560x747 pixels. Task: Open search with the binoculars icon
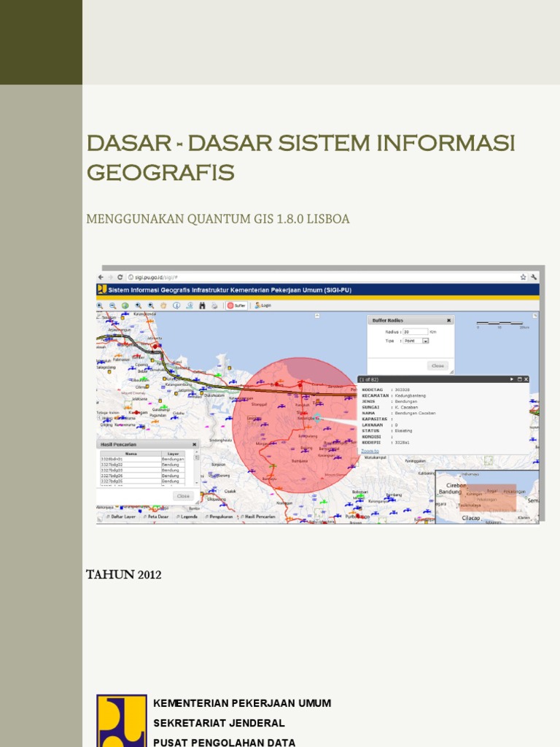(x=202, y=306)
